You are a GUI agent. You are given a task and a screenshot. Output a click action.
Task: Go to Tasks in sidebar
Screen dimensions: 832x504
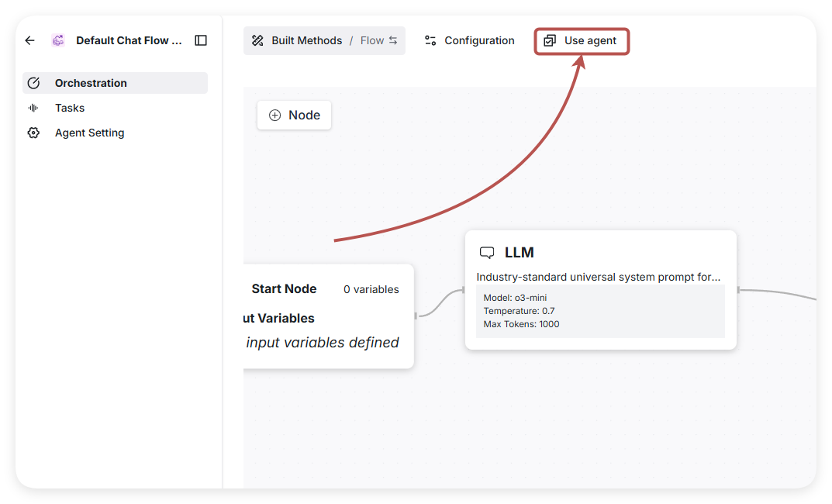70,108
